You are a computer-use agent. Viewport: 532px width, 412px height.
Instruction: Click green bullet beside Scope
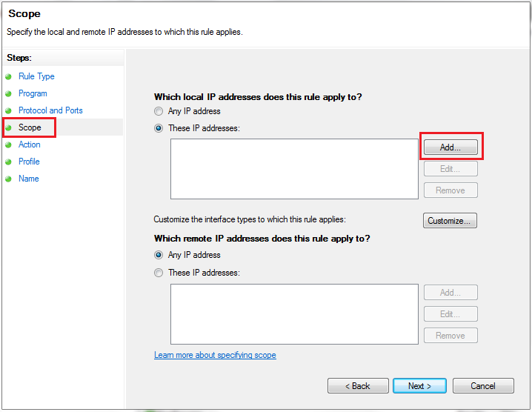tap(8, 127)
